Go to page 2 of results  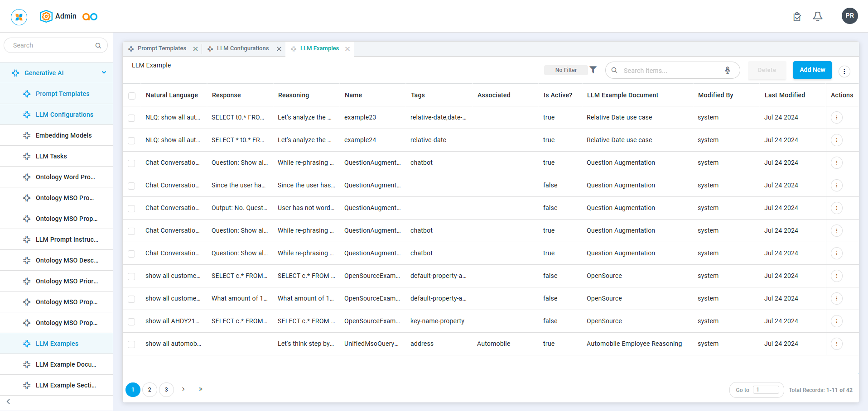(x=149, y=389)
